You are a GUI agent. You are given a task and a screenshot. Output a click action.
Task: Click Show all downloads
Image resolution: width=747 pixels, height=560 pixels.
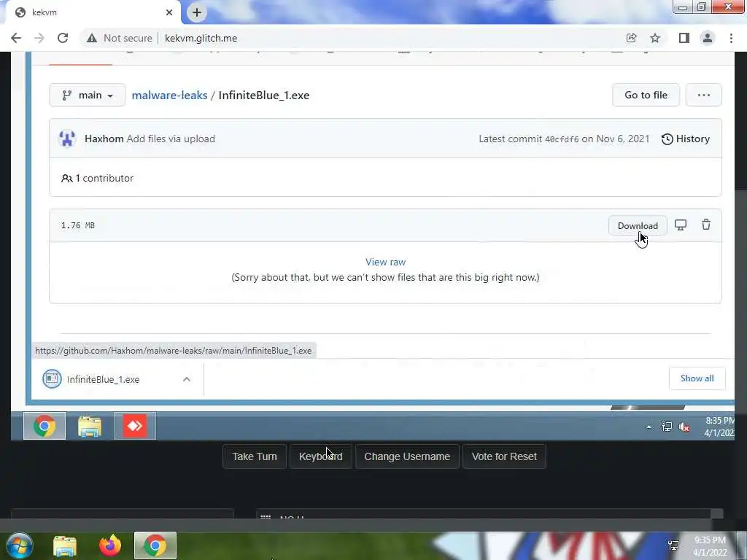(697, 378)
